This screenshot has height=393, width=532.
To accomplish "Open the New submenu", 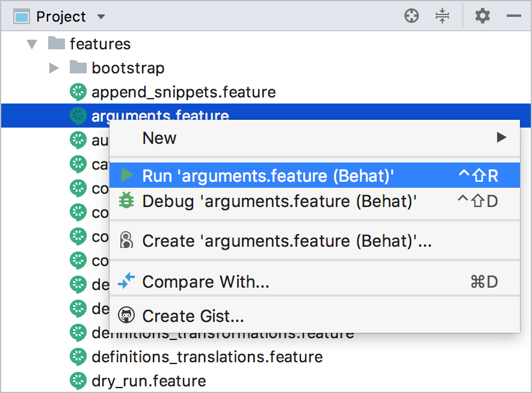I will [x=159, y=138].
